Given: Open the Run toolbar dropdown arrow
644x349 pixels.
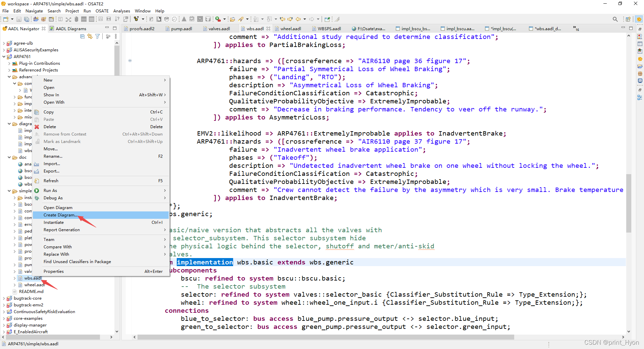Looking at the screenshot, I should (224, 19).
